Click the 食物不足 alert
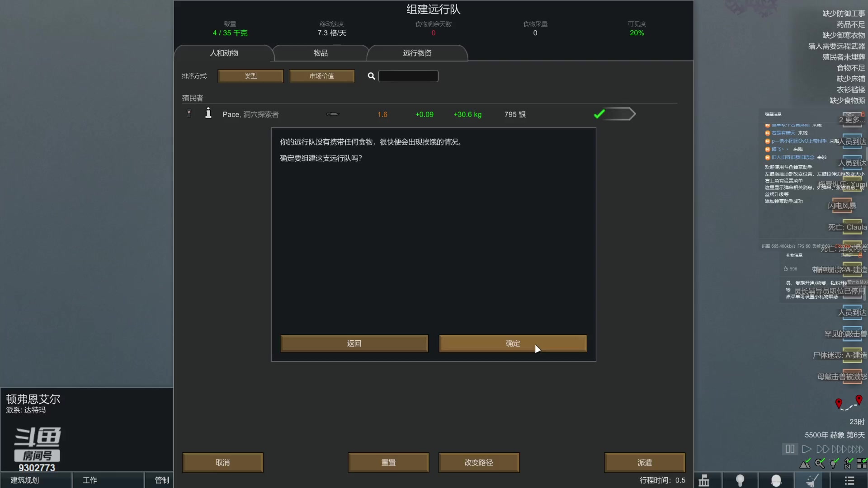868x488 pixels. (x=851, y=68)
